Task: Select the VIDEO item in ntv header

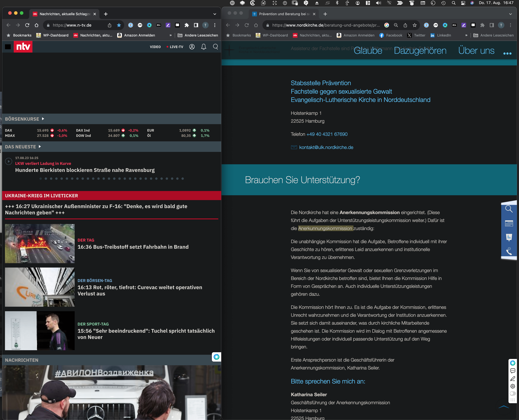Action: 155,47
